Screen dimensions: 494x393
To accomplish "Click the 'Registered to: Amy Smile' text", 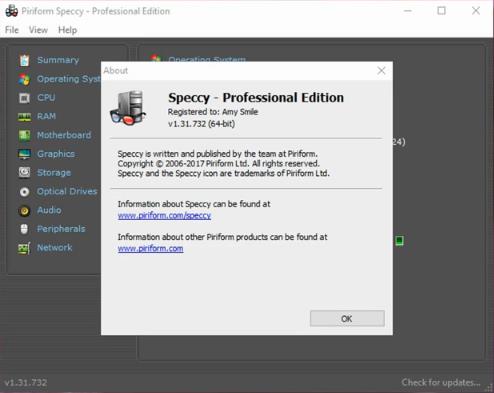I will (213, 112).
